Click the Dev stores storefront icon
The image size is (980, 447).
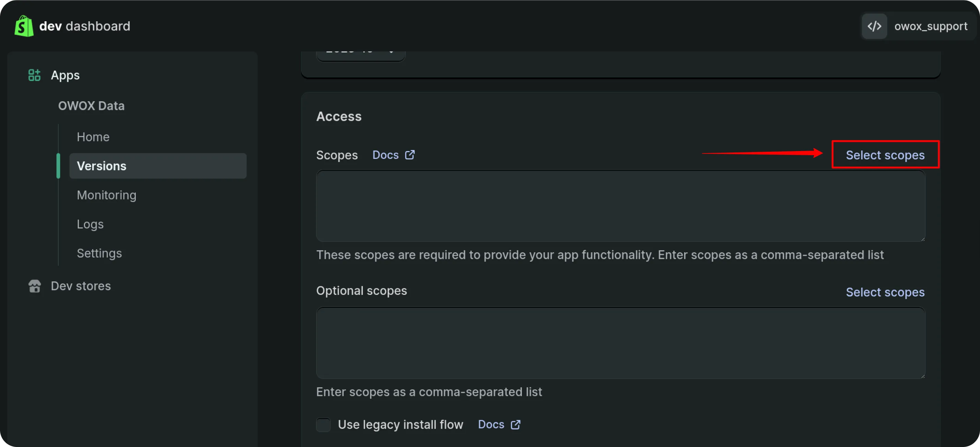[x=34, y=286]
